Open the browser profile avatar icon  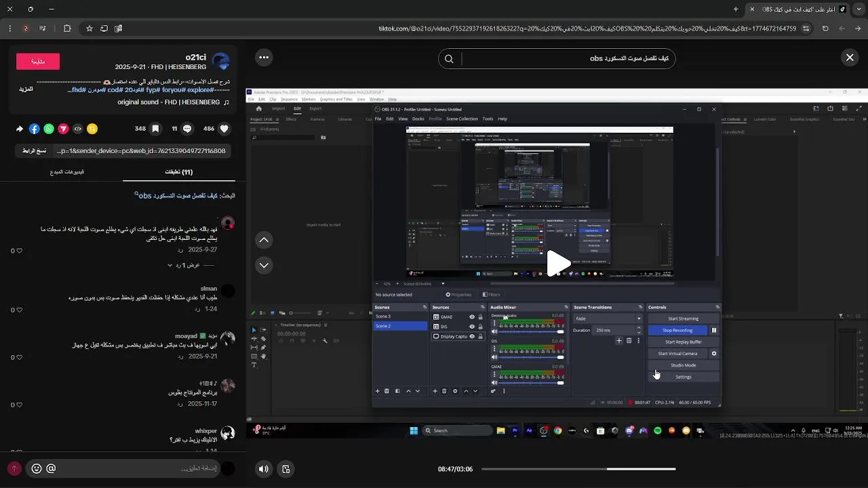[26, 28]
